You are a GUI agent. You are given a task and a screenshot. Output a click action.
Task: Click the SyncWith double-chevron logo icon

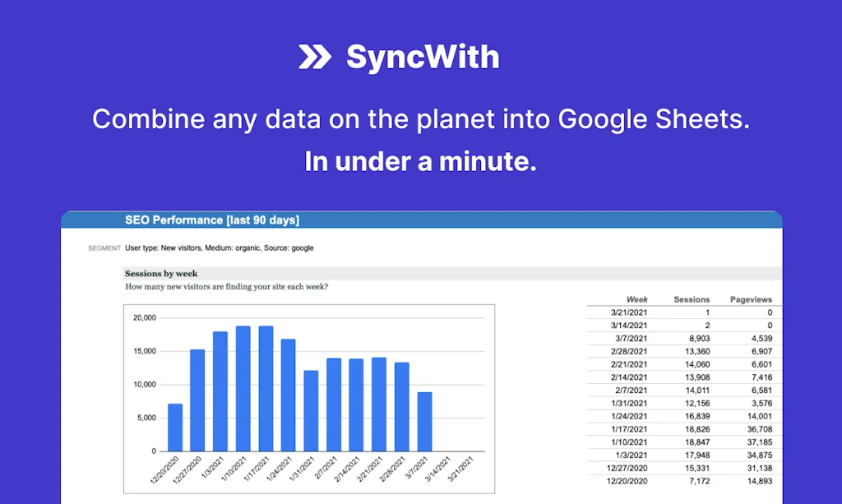coord(315,56)
